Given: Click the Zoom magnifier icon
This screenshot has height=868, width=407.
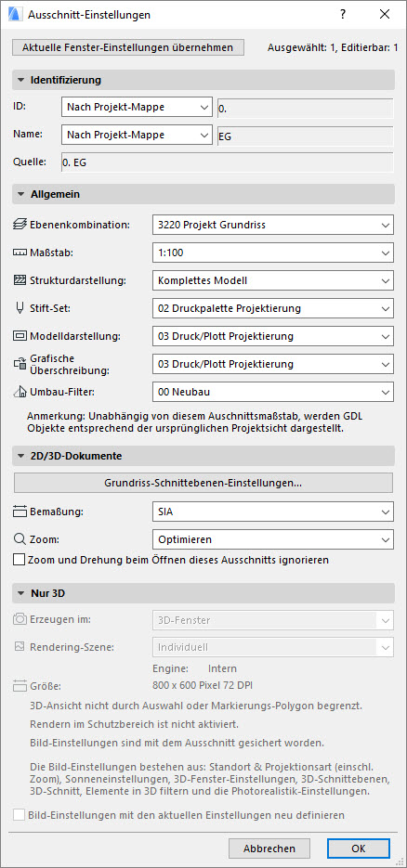Looking at the screenshot, I should 20,538.
